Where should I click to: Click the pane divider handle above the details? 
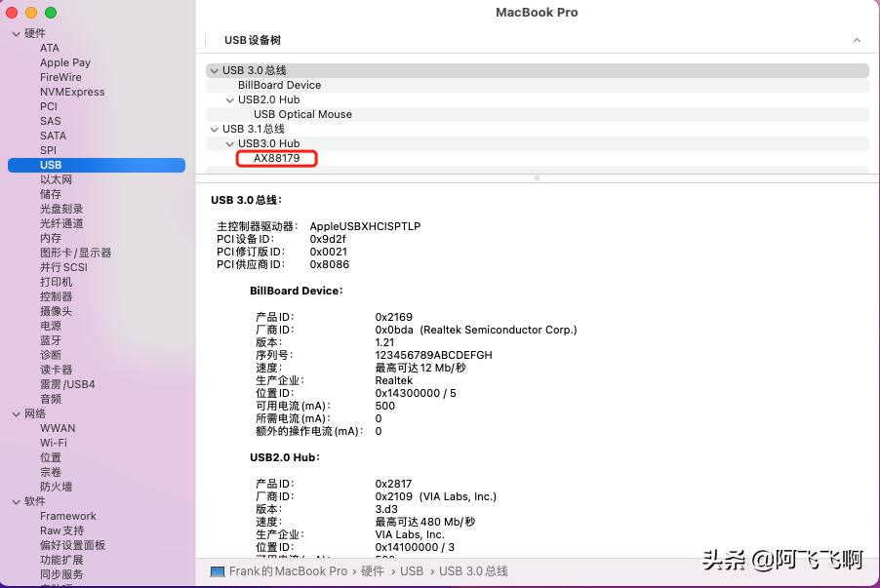(537, 178)
